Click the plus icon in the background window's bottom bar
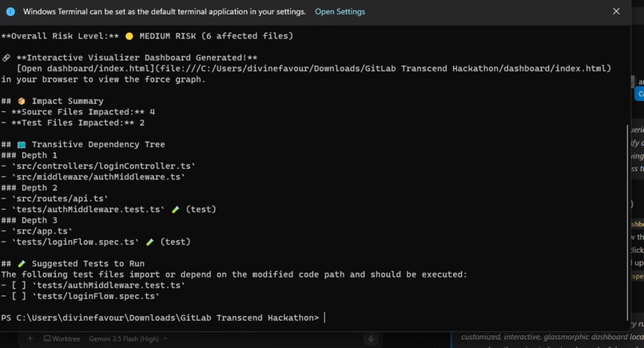This screenshot has width=644, height=348. point(30,338)
